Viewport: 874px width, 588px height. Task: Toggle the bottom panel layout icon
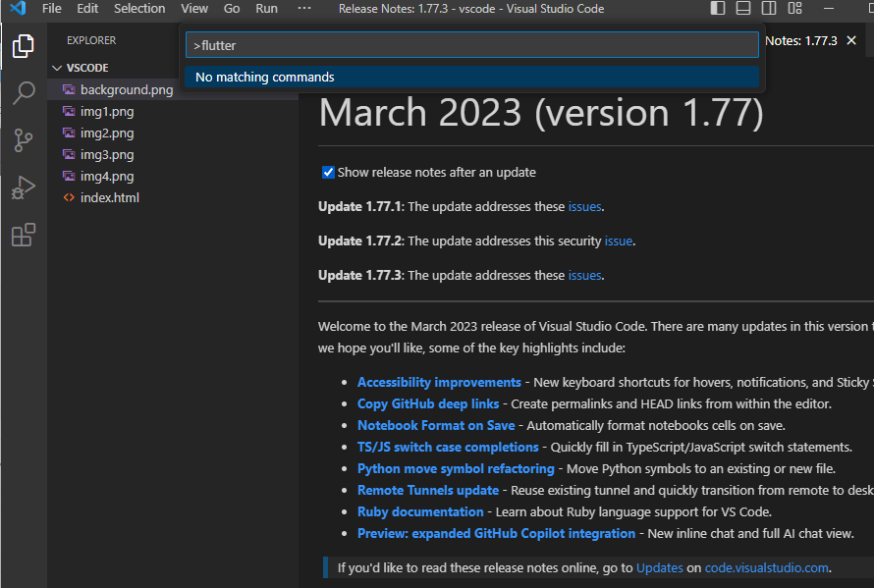tap(743, 9)
